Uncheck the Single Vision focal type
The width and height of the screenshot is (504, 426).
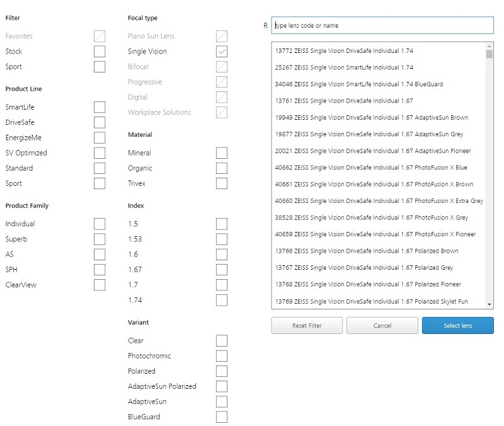tap(221, 52)
